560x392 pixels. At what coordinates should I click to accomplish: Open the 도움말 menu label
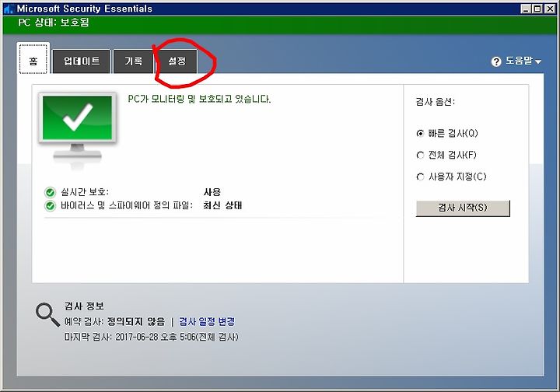coord(519,61)
